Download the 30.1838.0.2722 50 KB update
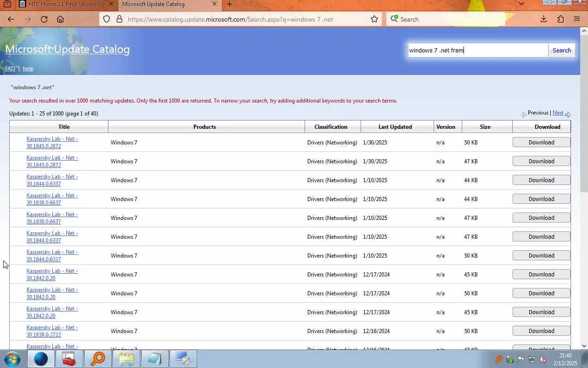Screen dimensions: 588x368 click(541, 331)
